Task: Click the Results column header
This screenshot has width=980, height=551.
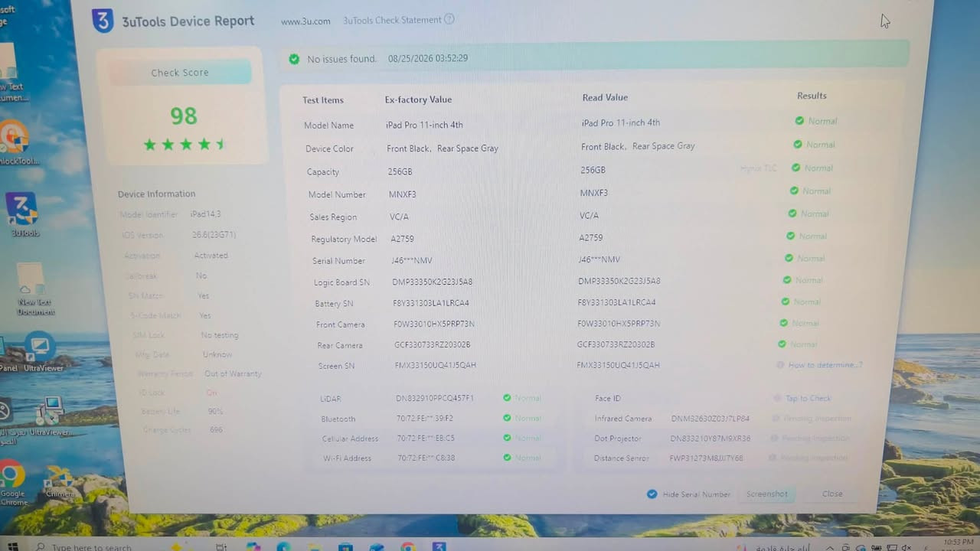Action: [x=812, y=96]
